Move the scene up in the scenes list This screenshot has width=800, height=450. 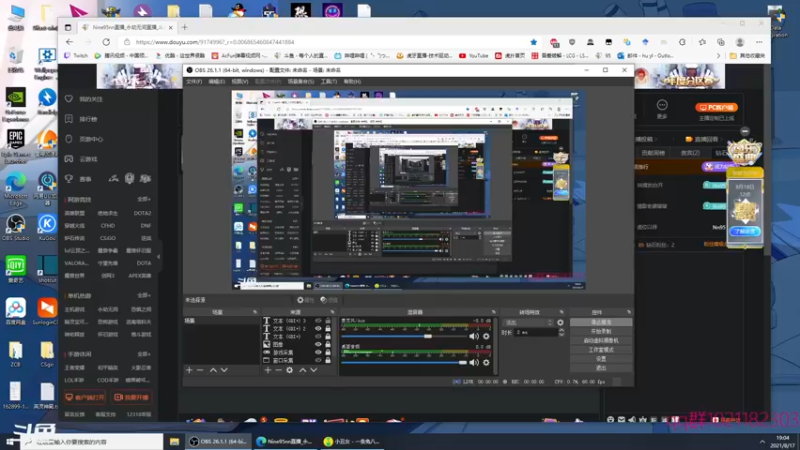point(213,370)
